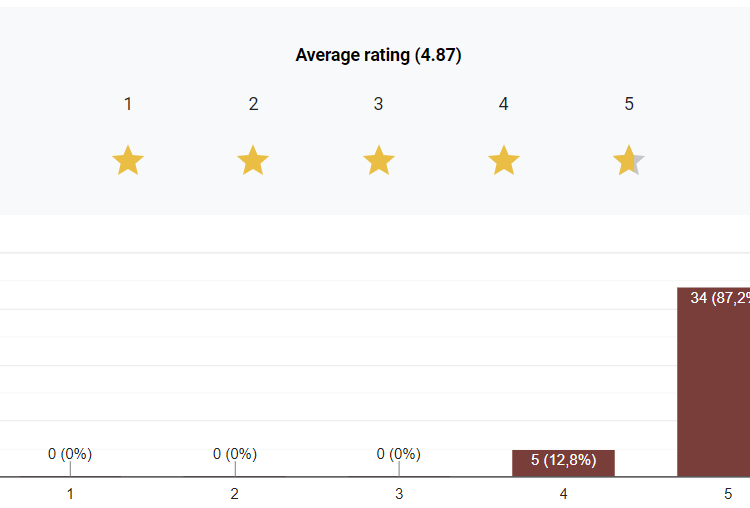Click the number 5 above last star
This screenshot has height=508, width=750.
[x=628, y=104]
